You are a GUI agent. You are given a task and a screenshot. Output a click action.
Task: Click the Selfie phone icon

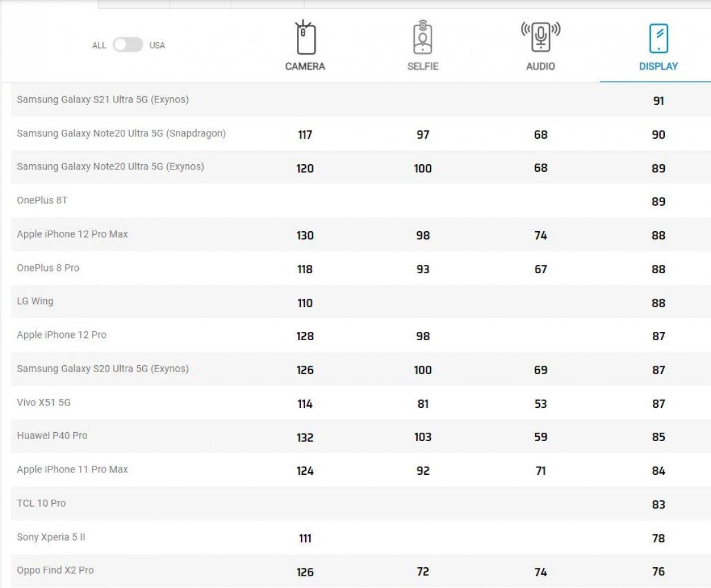pos(422,37)
